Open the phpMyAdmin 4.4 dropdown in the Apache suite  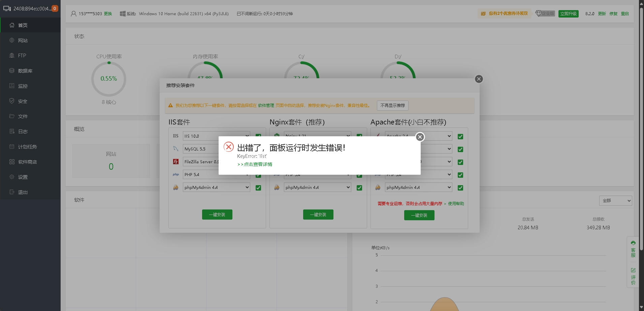point(418,187)
